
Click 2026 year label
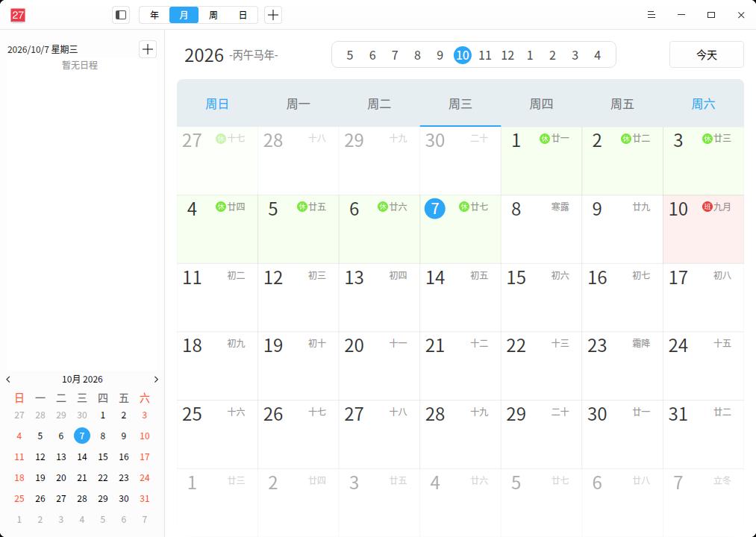pos(204,55)
